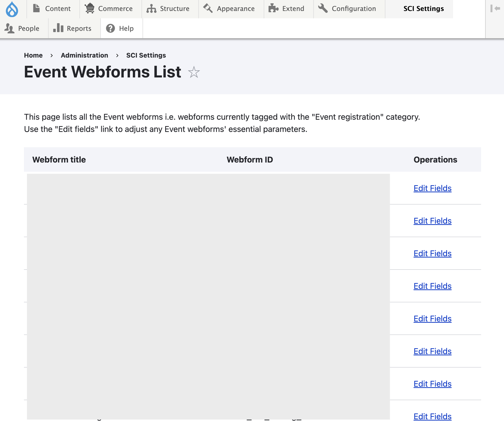Click the Appearance paintbrush icon
Viewport: 504px width, 431px height.
[x=208, y=8]
